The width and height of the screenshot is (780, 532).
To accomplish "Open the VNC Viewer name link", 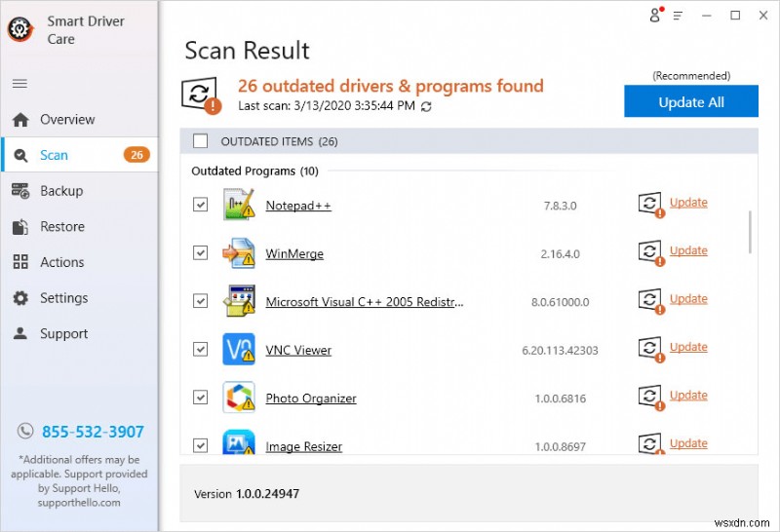I will coord(298,351).
